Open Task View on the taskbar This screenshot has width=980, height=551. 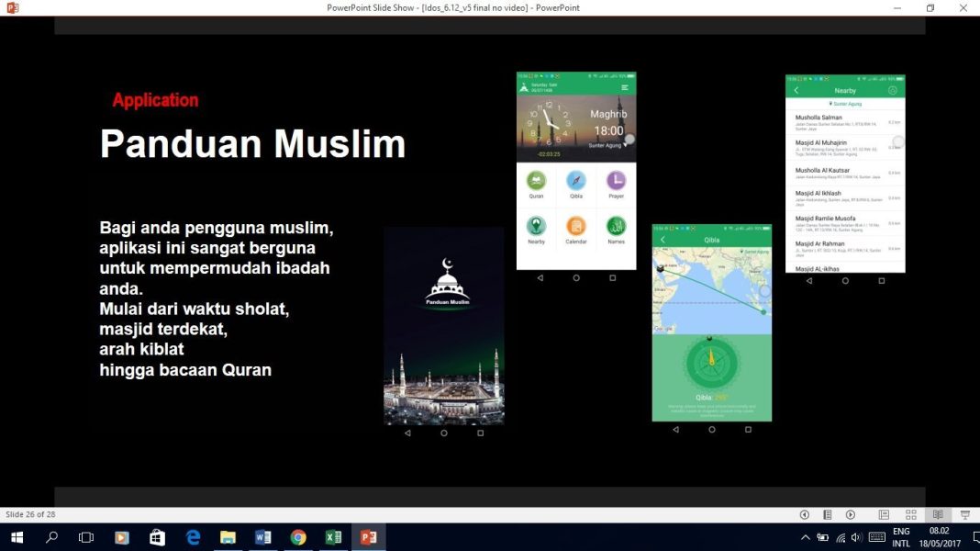pos(86,537)
